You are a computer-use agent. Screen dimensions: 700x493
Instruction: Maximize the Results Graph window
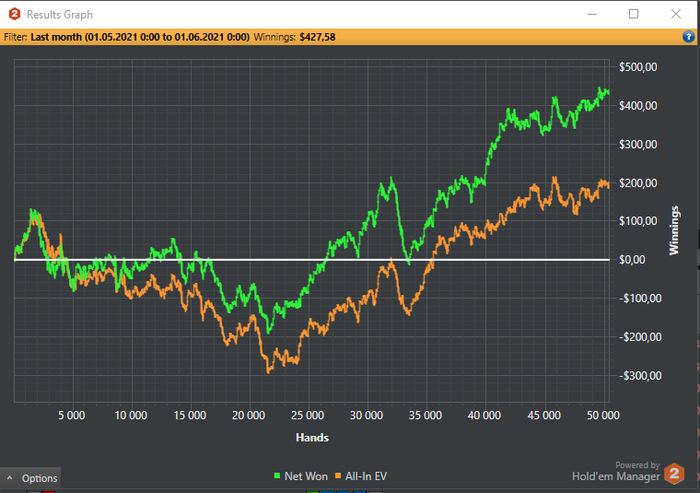[x=633, y=14]
